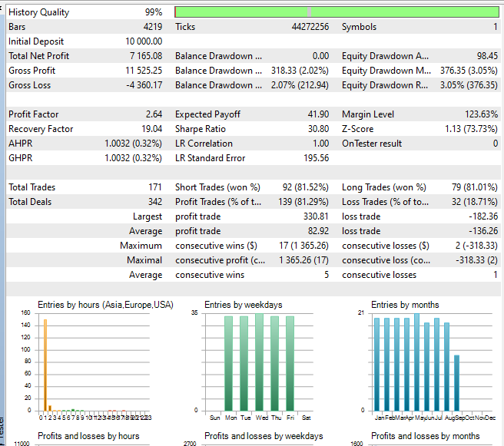Select the Initial Deposit value 10 000.00
Screen dimensions: 504x446
(138, 41)
